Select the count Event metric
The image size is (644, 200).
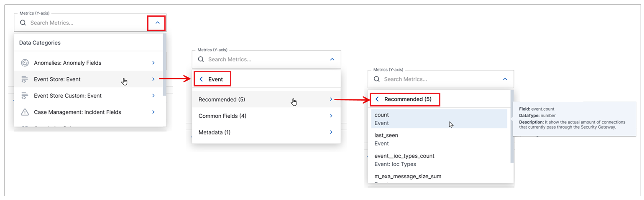point(439,119)
